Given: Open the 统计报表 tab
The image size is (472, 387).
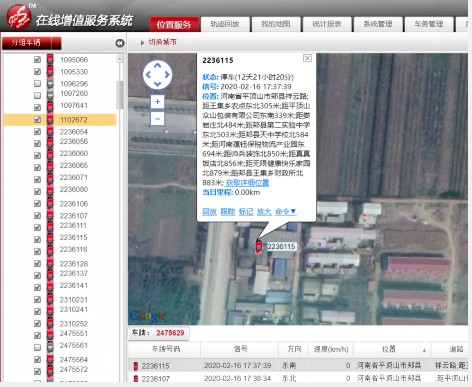Looking at the screenshot, I should tap(327, 24).
